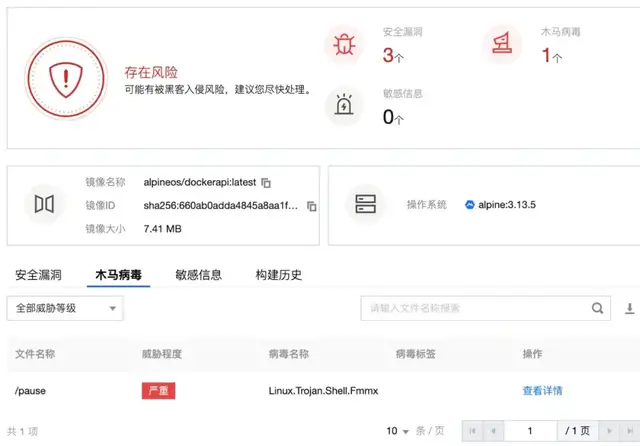Click the sha256:660ab0adda4845a8aa1f image ID text

[x=221, y=206]
